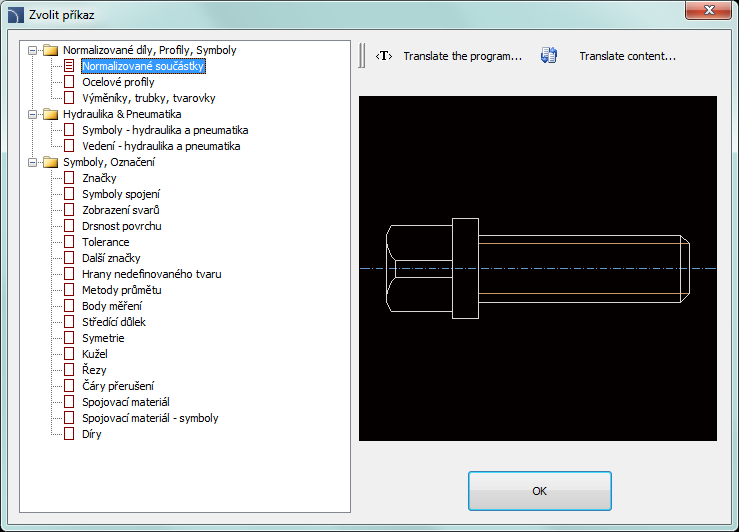Click the Ocelové profily item icon
The height and width of the screenshot is (532, 739).
[69, 82]
